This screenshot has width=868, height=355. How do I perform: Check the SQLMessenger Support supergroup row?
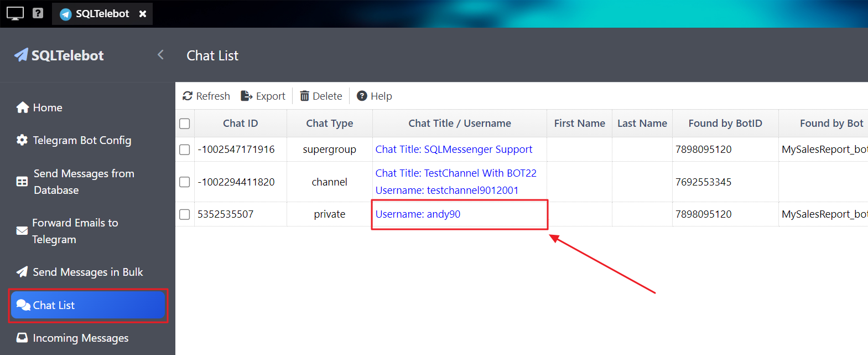[185, 150]
